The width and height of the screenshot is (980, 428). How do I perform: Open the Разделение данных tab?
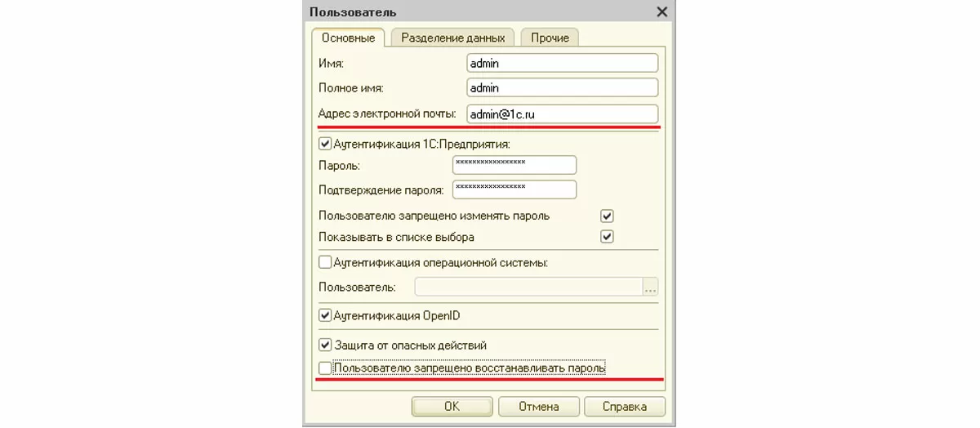click(452, 38)
